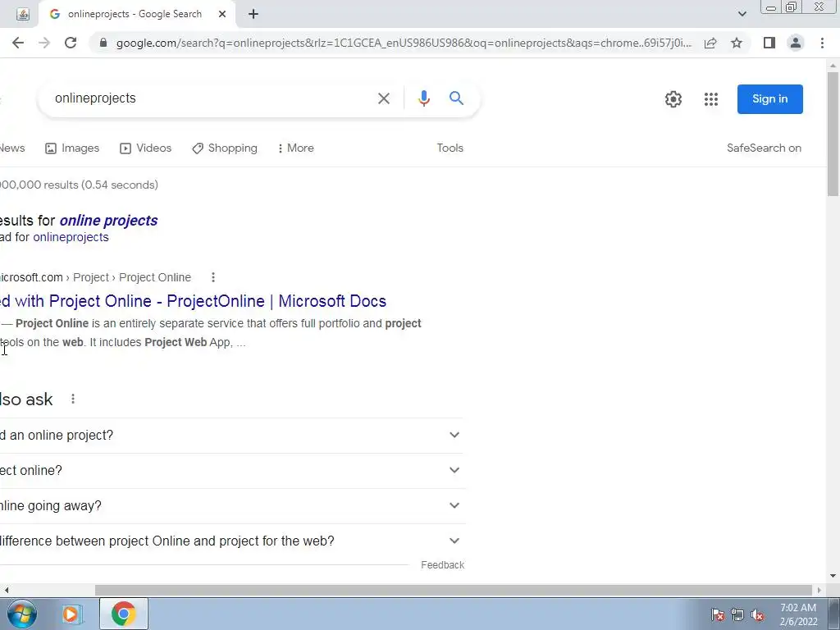Click the Java icon at the tab strip's left

[22, 15]
